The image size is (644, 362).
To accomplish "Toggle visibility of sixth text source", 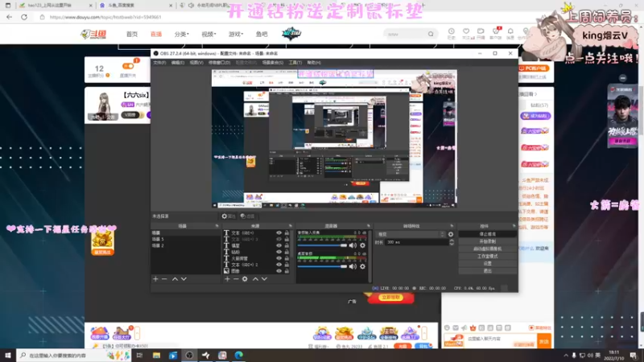I will point(279,265).
